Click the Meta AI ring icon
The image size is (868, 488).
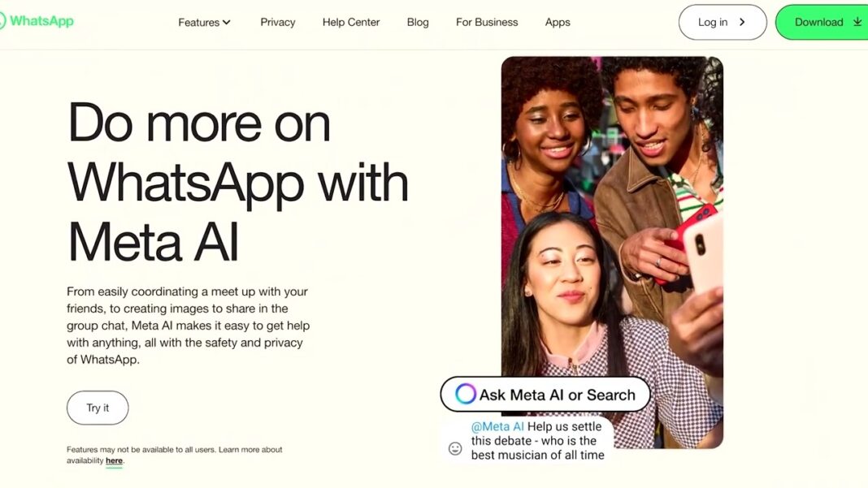pyautogui.click(x=465, y=394)
